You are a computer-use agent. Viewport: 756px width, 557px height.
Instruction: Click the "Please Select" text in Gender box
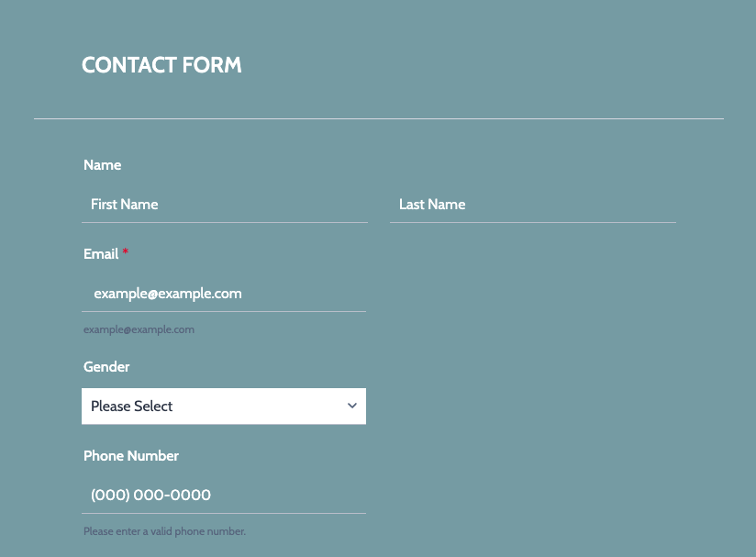[x=132, y=407]
